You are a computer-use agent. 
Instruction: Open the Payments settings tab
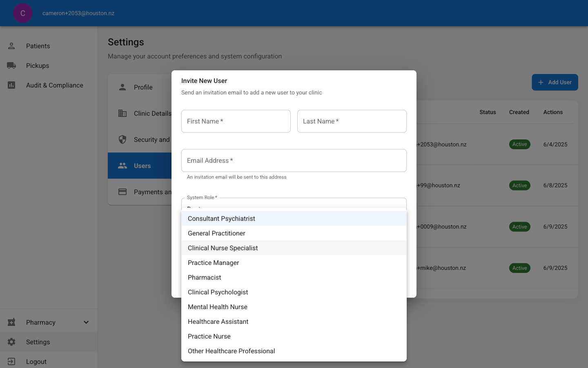[x=140, y=192]
